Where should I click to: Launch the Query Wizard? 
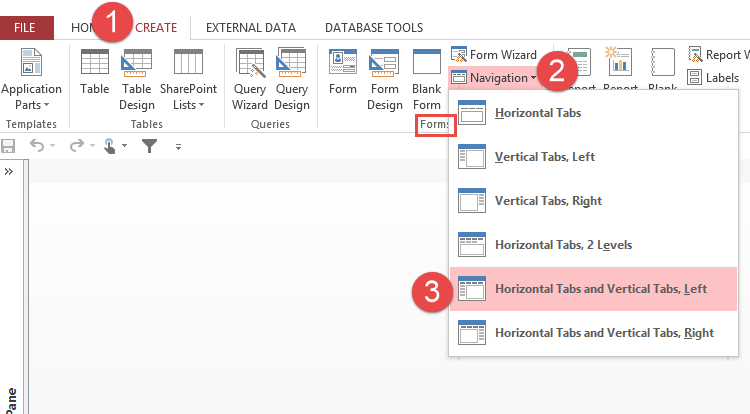coord(250,80)
